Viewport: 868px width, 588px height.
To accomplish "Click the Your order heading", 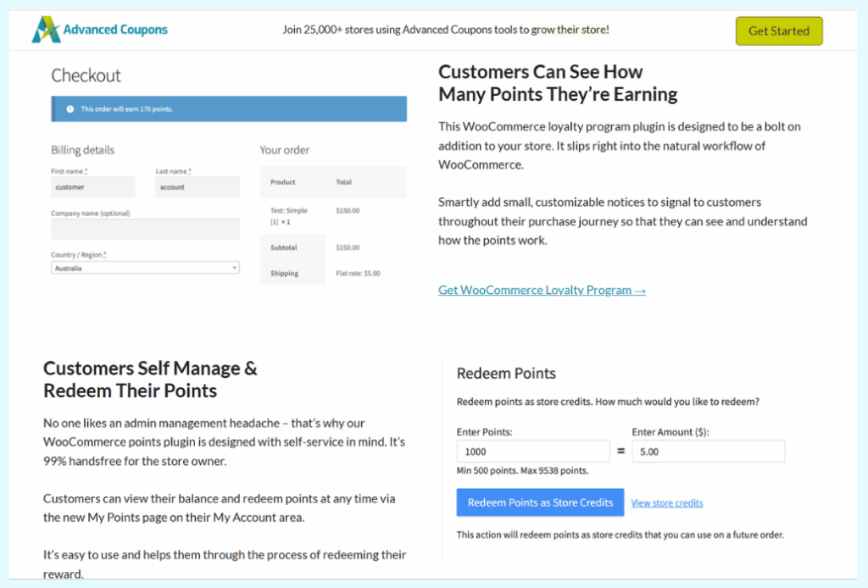I will click(x=283, y=149).
